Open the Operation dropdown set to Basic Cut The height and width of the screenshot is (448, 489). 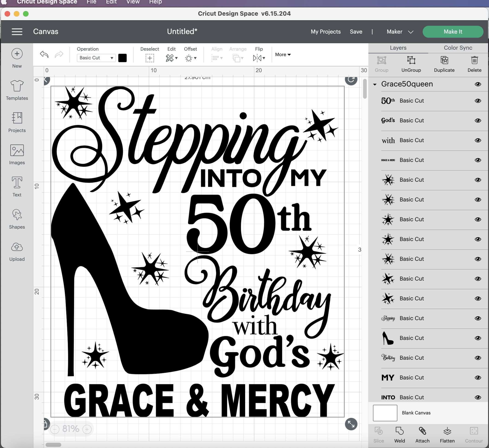coord(96,58)
